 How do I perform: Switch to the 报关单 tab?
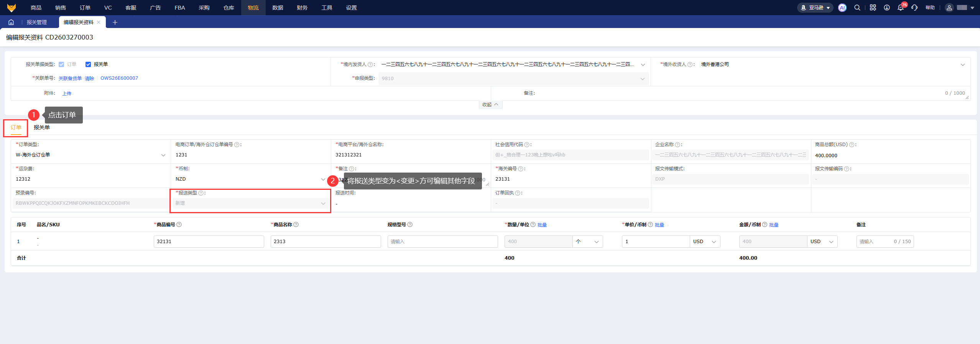pyautogui.click(x=41, y=127)
